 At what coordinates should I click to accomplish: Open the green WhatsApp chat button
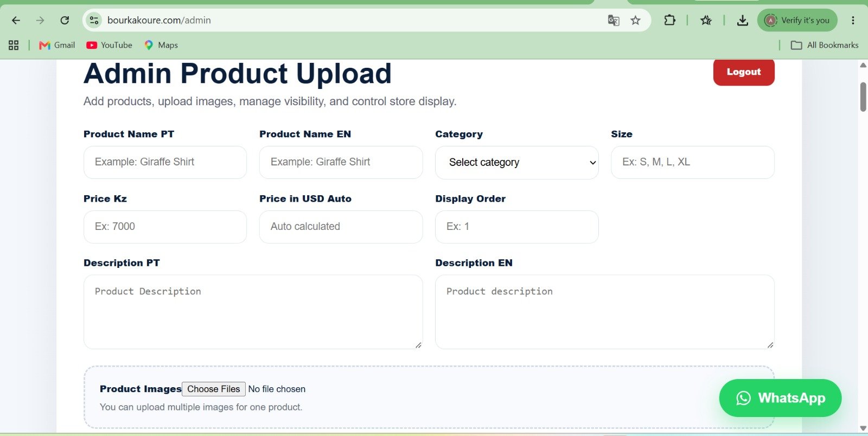(x=780, y=398)
